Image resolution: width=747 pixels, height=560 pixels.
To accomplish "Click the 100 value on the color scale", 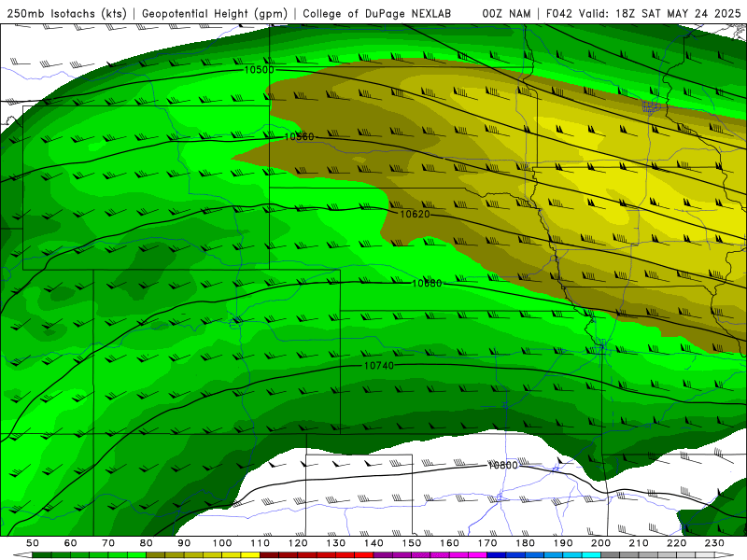I will 222,543.
